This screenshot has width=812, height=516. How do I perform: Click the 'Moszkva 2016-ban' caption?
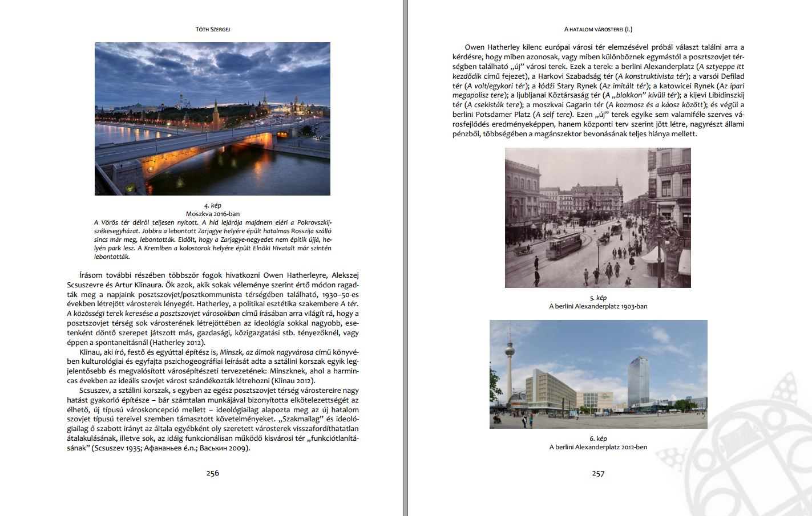(x=213, y=214)
